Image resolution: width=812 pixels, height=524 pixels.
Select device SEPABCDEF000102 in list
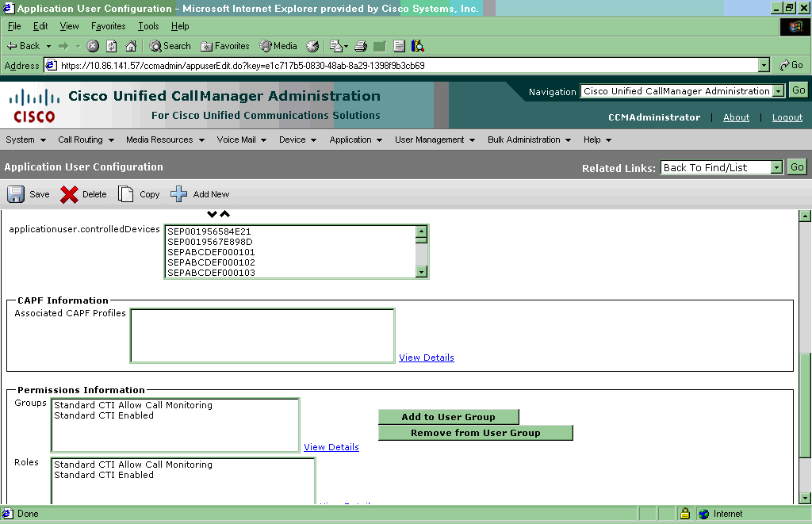pos(211,262)
